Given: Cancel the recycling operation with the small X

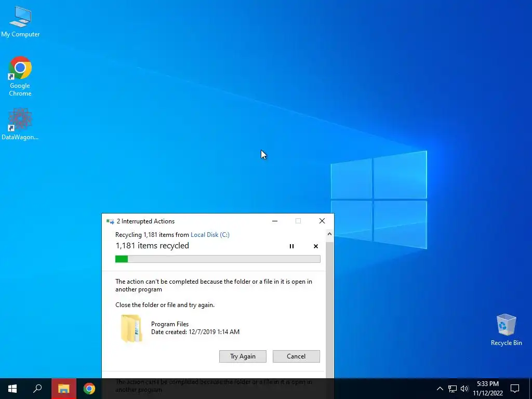Looking at the screenshot, I should (315, 246).
